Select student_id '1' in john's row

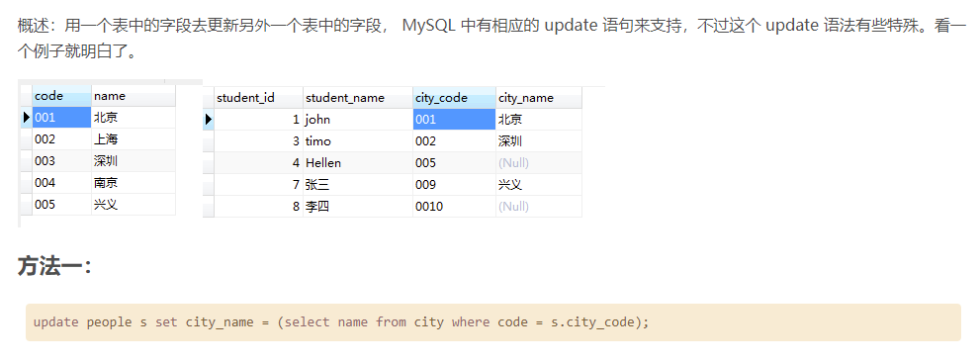(x=259, y=120)
